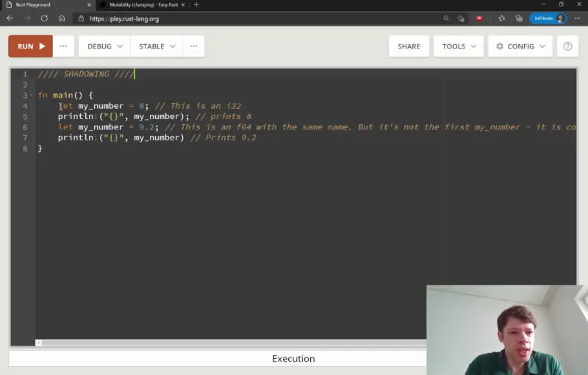
Task: Click the browser home icon
Action: pos(62,18)
